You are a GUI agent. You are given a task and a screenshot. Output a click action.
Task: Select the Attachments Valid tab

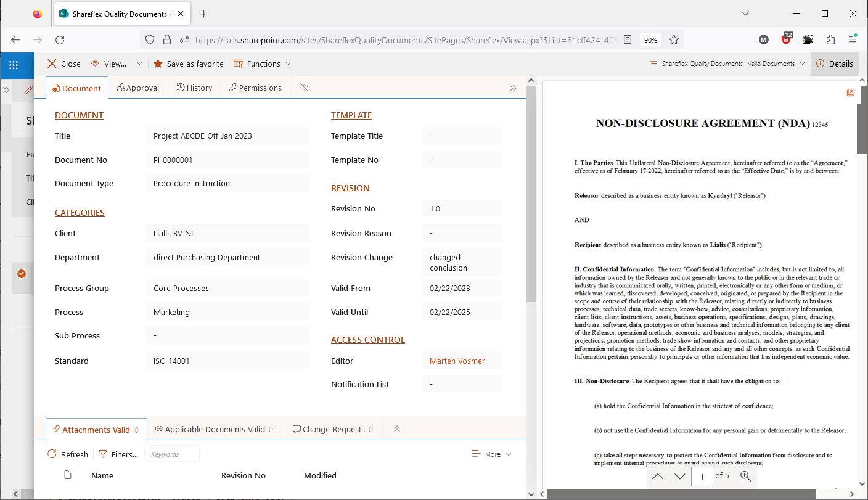click(96, 429)
